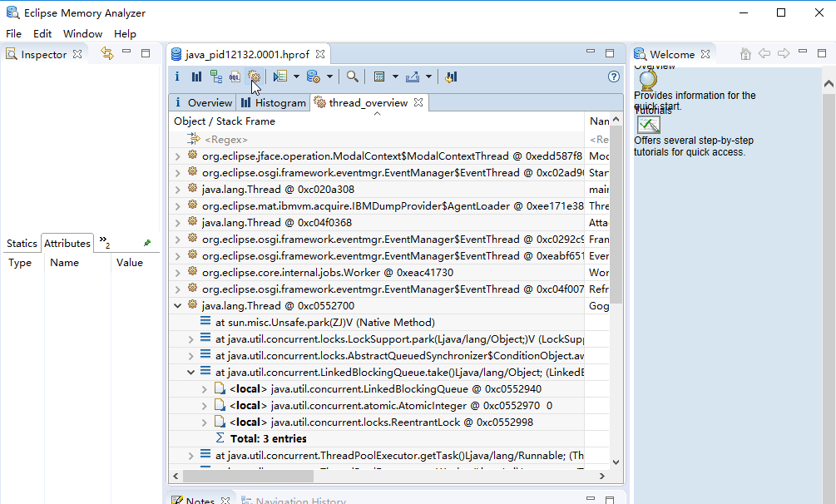Open the help question mark icon in the editor toolbar

pyautogui.click(x=614, y=77)
